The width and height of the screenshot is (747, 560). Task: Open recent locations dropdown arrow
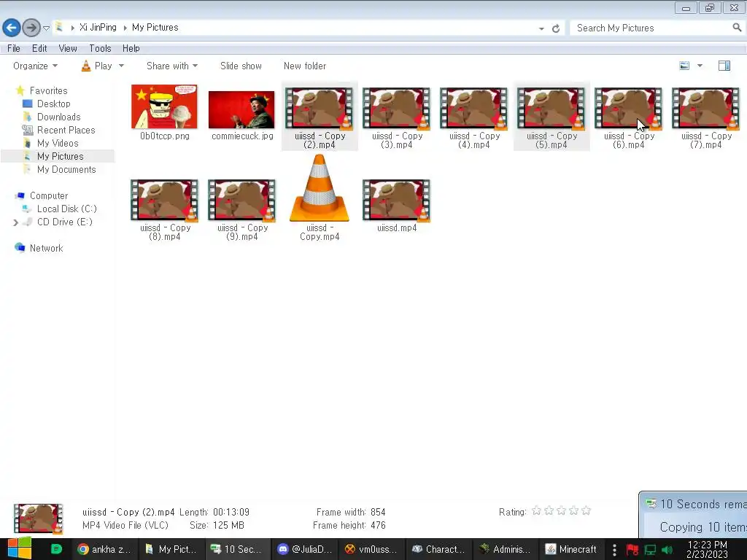[x=46, y=28]
